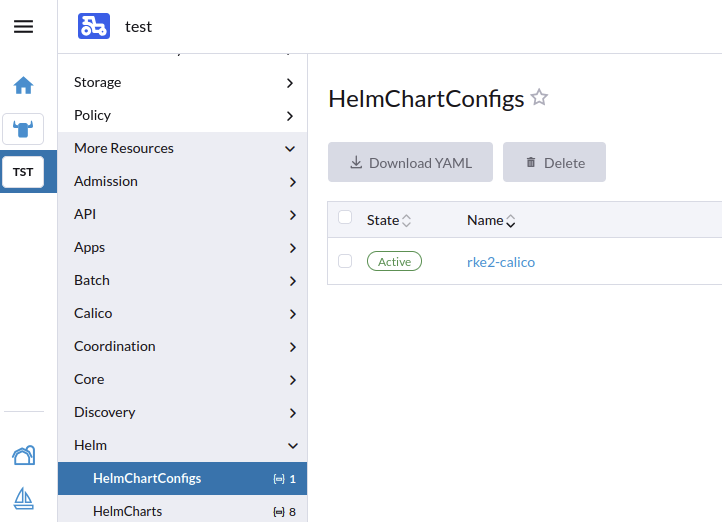The height and width of the screenshot is (522, 722).
Task: Expand the Policy section chevron
Action: point(290,116)
